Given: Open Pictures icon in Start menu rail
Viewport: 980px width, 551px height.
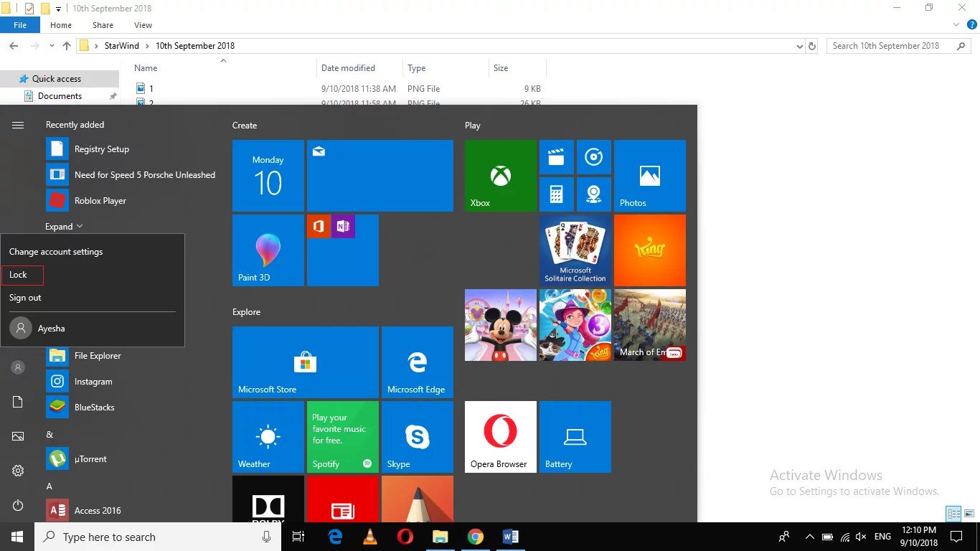Looking at the screenshot, I should coord(18,436).
